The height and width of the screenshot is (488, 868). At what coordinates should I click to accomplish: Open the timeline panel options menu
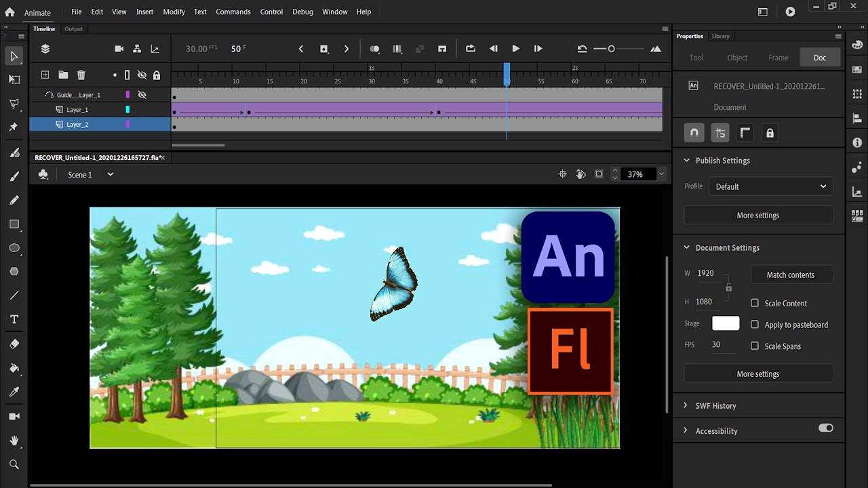(665, 29)
